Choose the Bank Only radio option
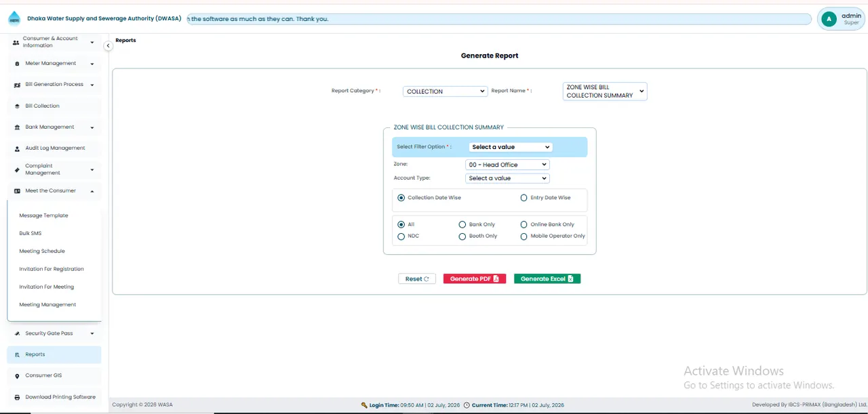This screenshot has width=868, height=414. (462, 224)
